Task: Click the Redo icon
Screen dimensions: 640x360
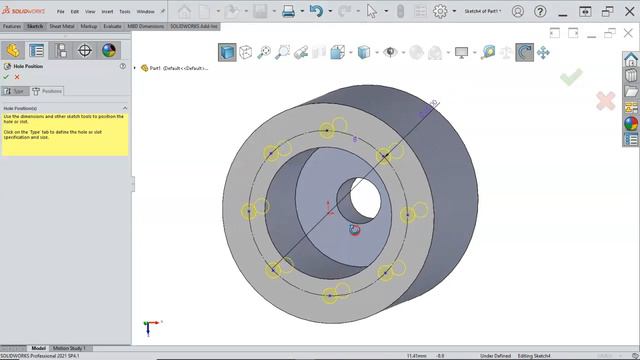Action: pos(345,11)
